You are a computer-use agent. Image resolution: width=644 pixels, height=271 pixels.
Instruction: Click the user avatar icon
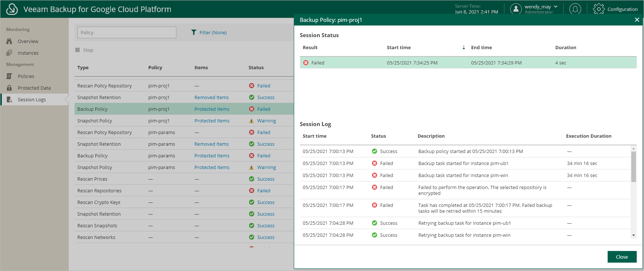[x=516, y=9]
